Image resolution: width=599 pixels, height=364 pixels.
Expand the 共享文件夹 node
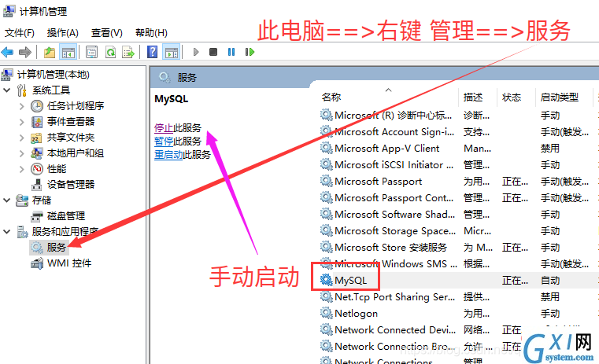pyautogui.click(x=22, y=138)
